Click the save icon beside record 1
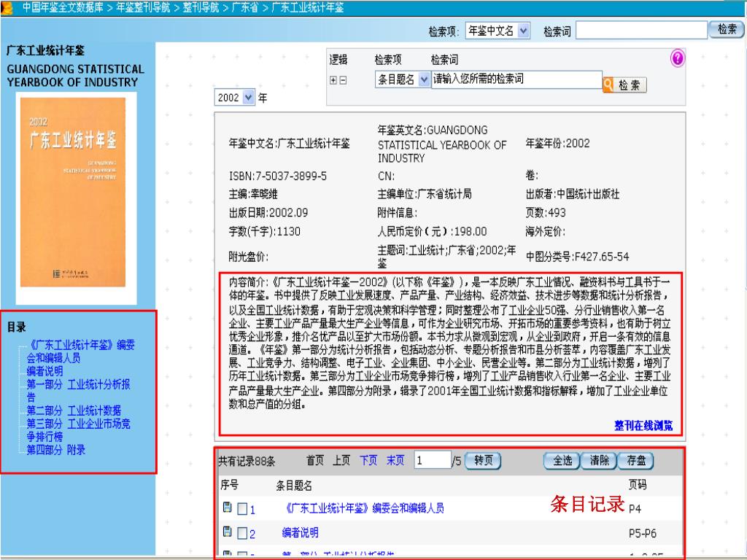Viewport: 747px width, 560px height. click(226, 508)
